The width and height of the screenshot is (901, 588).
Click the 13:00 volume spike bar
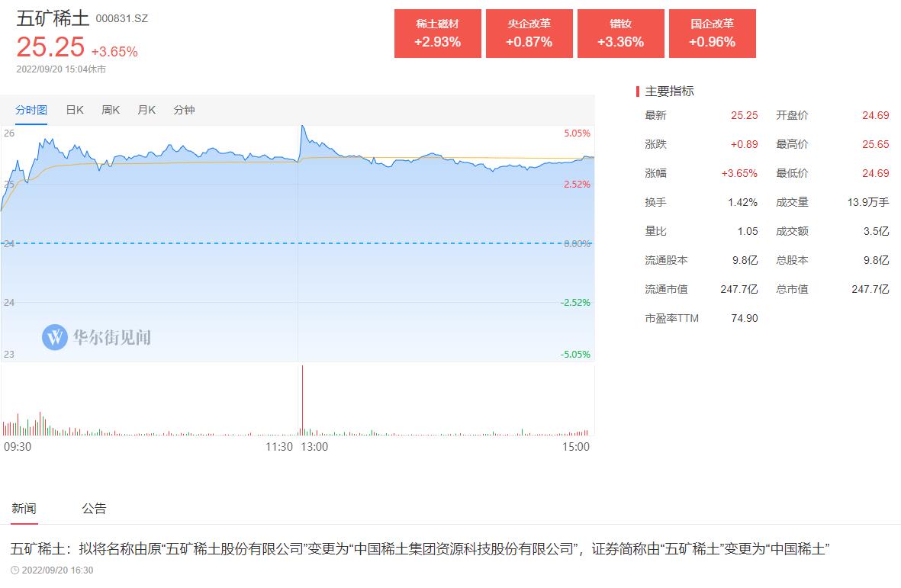point(303,400)
